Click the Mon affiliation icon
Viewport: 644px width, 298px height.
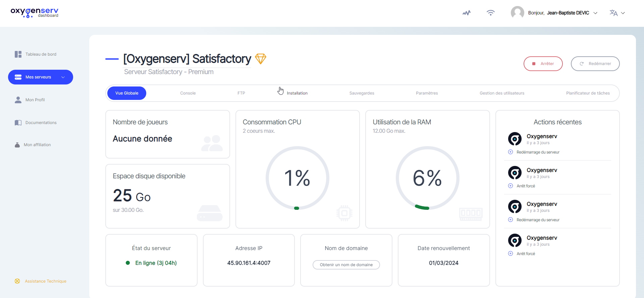coord(17,145)
